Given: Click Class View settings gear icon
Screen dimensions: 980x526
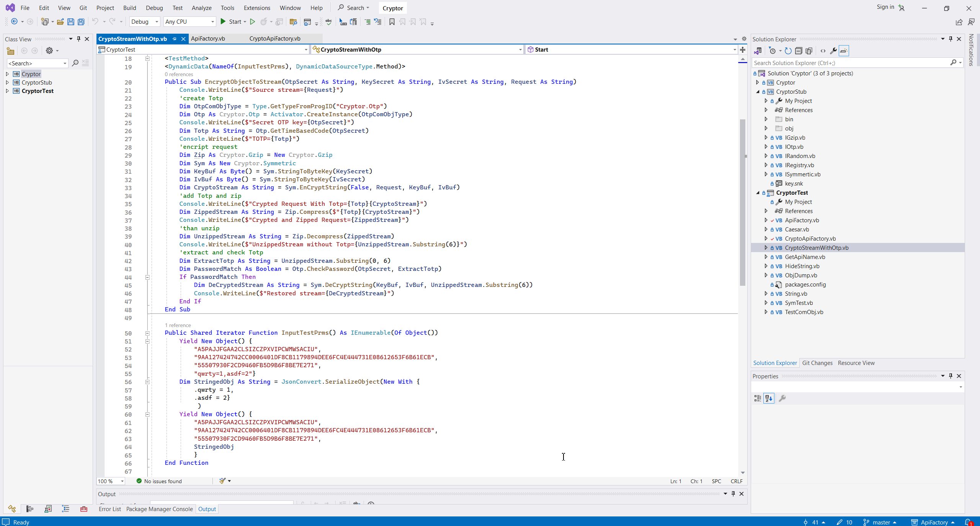Looking at the screenshot, I should pos(49,50).
